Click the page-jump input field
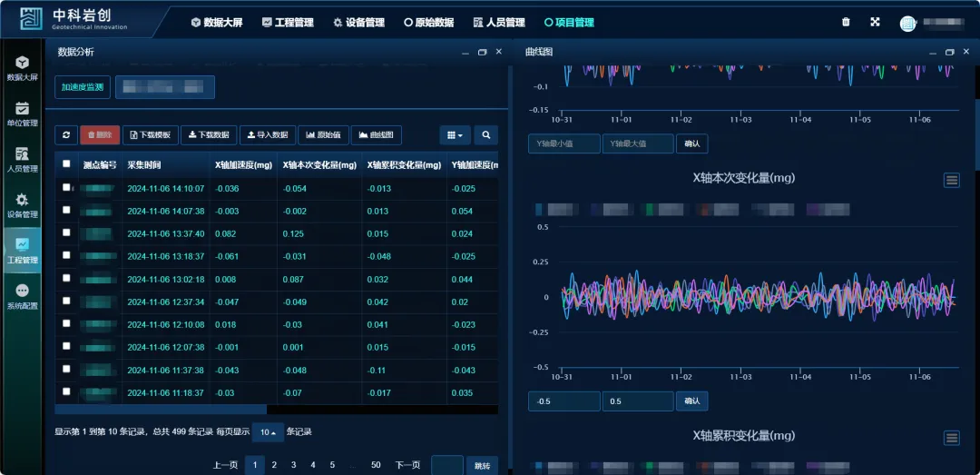The width and height of the screenshot is (980, 475). pos(447,466)
